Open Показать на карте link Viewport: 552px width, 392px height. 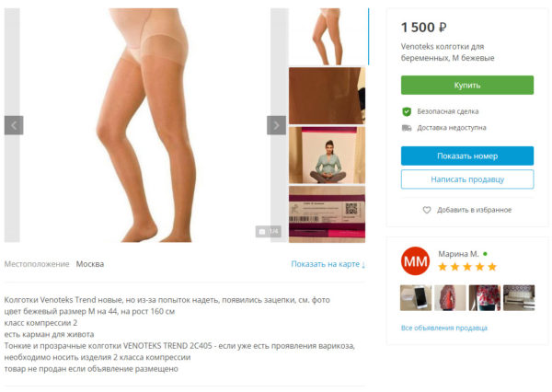click(328, 264)
